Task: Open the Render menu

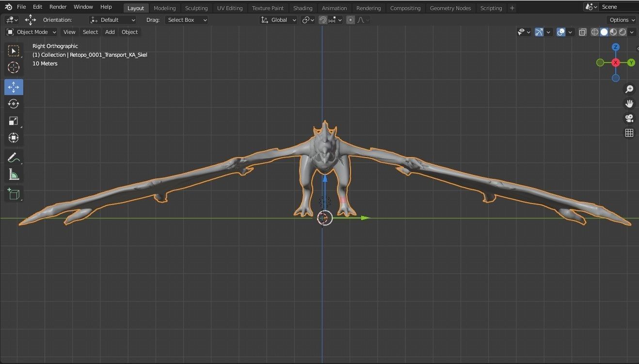Action: 58,7
